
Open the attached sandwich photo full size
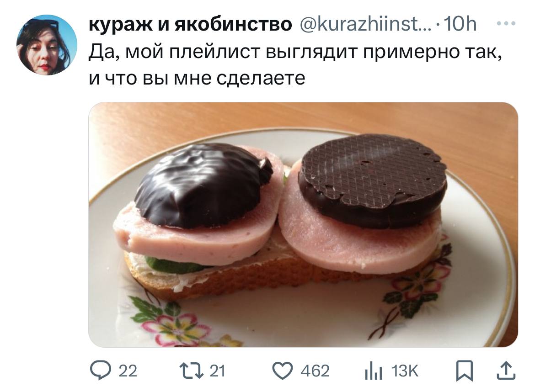pos(303,225)
